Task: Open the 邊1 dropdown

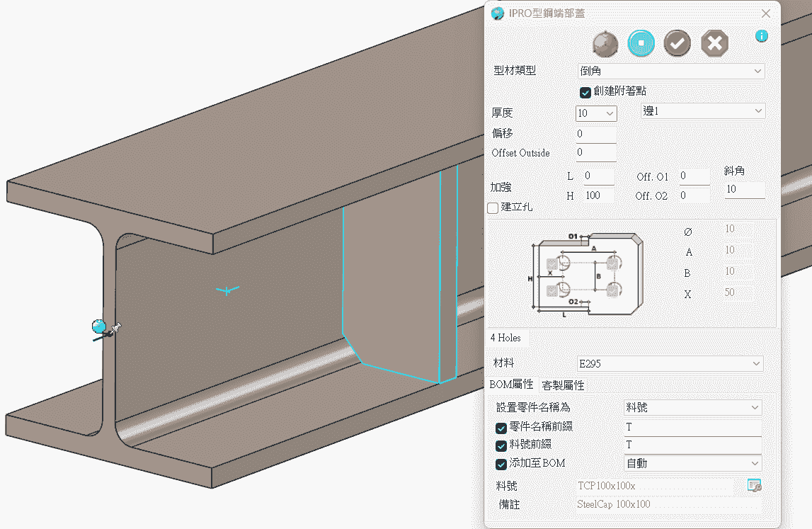Action: (x=703, y=111)
